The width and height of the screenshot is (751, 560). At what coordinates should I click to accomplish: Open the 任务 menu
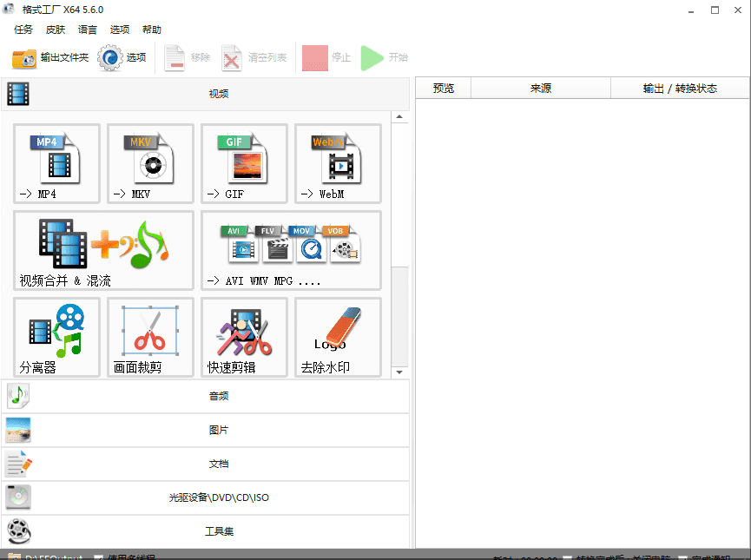pyautogui.click(x=23, y=29)
